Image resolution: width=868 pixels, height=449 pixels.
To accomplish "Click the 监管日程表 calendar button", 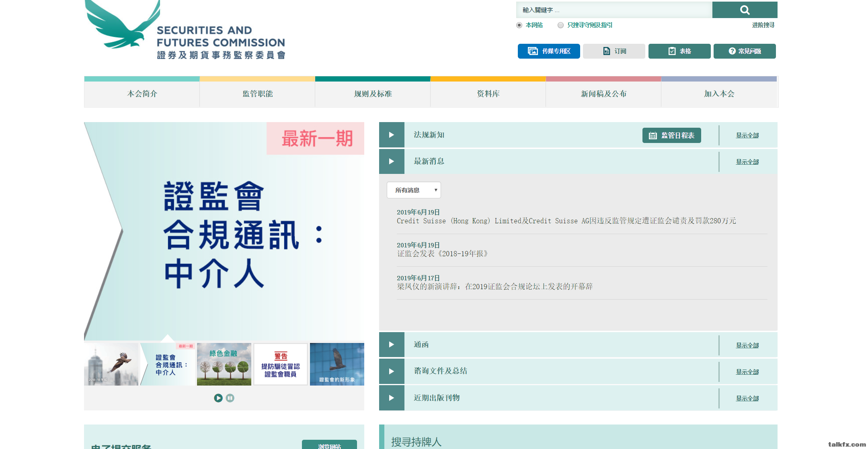I will [x=671, y=135].
